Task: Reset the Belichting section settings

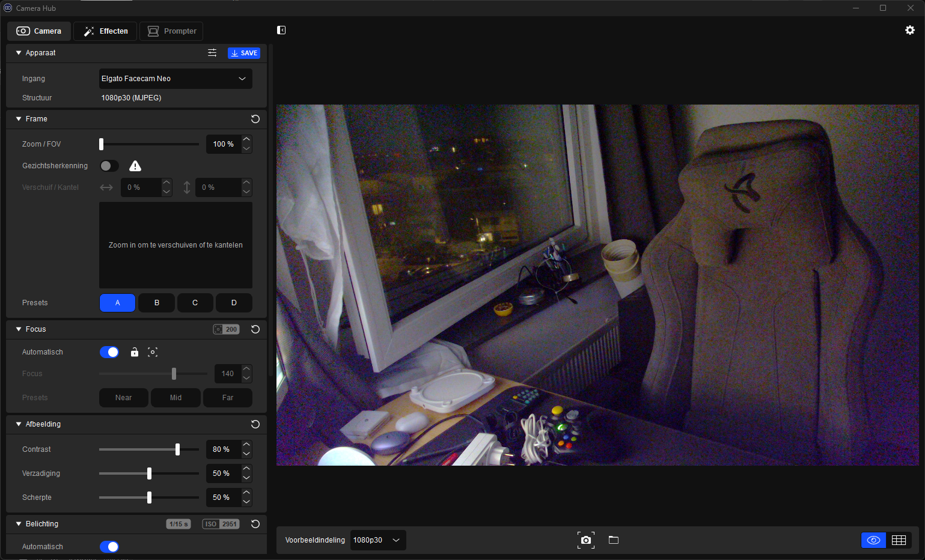Action: click(255, 524)
